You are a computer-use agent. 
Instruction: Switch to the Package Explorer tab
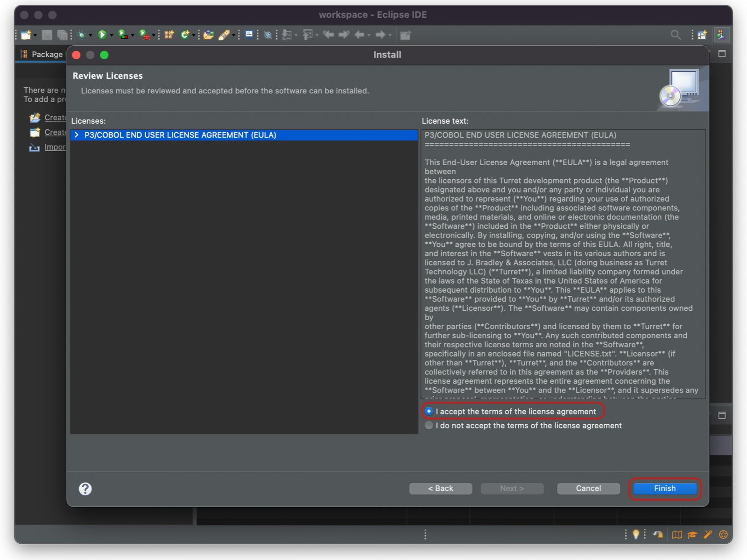click(42, 54)
